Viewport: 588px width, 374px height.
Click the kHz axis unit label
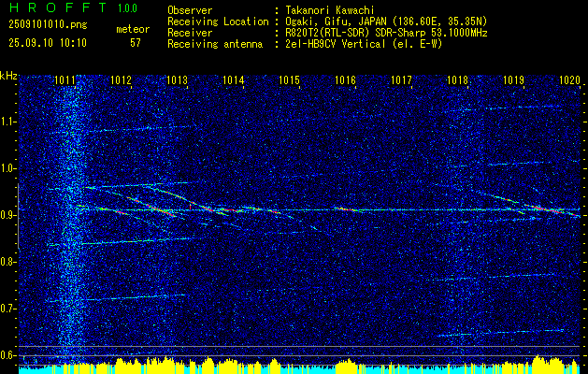click(8, 76)
